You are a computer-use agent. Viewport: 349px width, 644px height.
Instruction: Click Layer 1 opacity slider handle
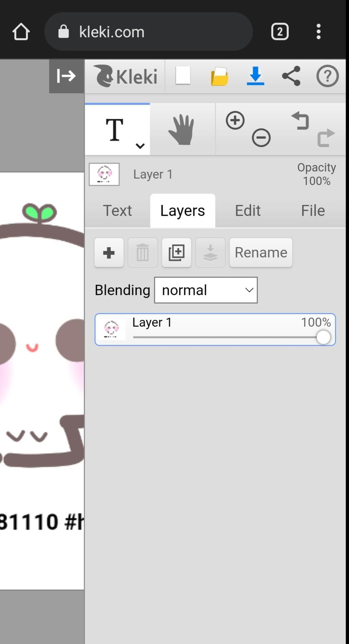pyautogui.click(x=323, y=337)
